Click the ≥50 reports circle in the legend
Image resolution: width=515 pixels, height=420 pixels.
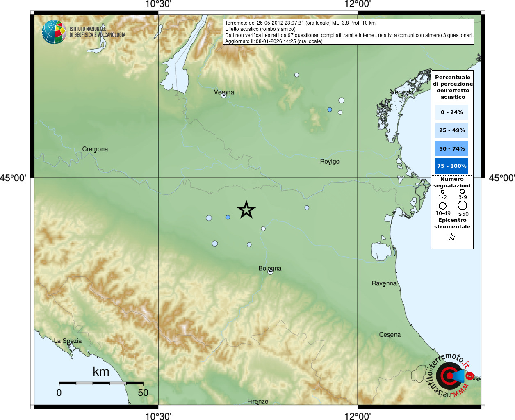click(x=463, y=205)
